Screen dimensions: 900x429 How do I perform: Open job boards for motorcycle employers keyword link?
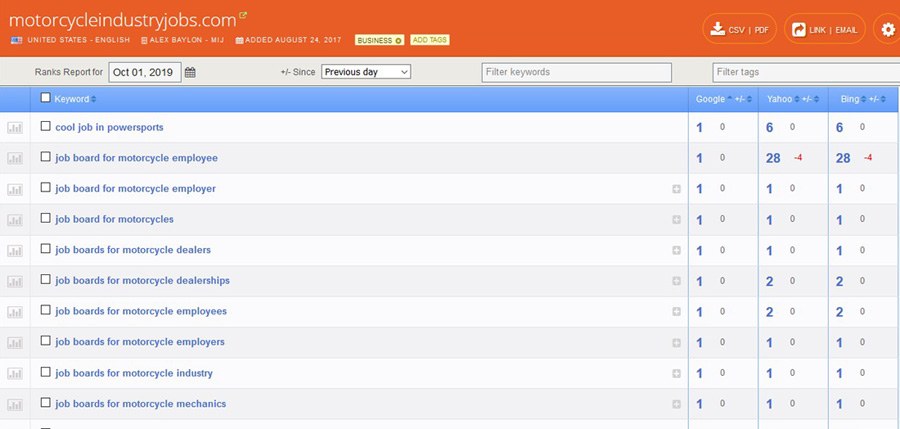coord(140,342)
